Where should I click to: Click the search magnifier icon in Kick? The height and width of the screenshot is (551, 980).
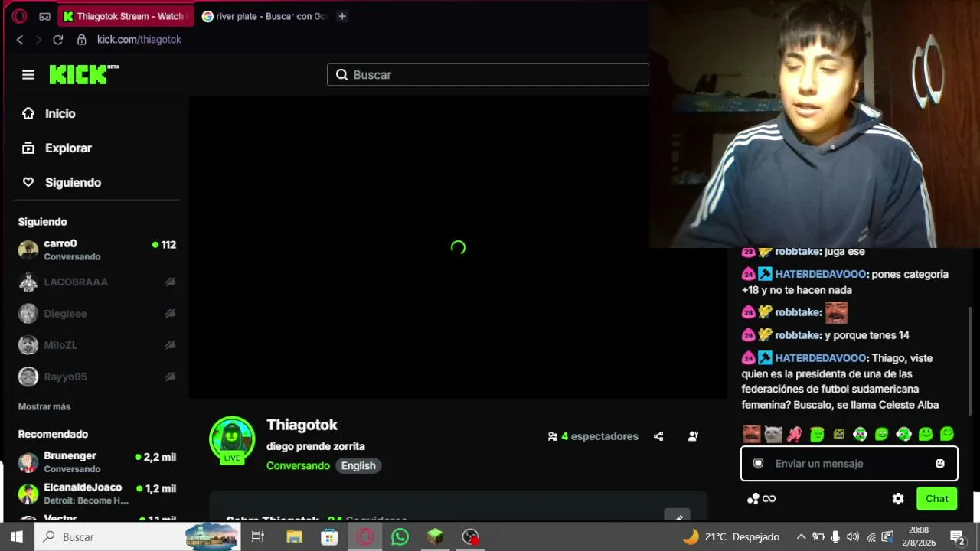coord(342,74)
